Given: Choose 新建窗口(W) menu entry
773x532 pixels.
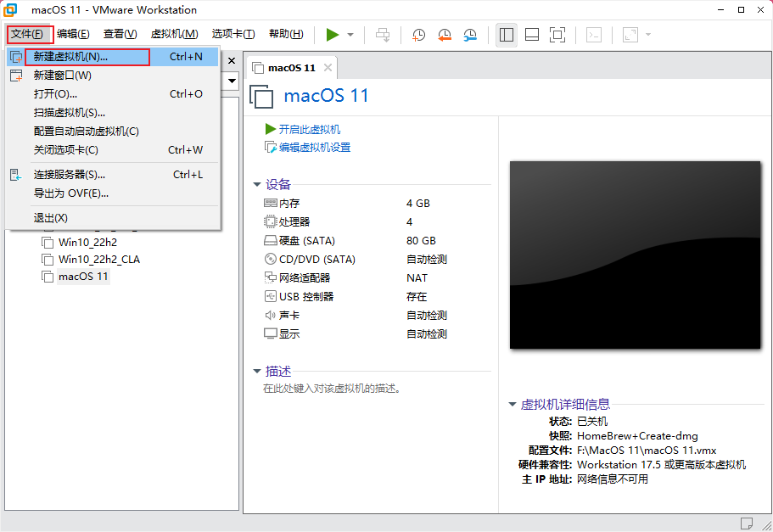Looking at the screenshot, I should coord(114,76).
